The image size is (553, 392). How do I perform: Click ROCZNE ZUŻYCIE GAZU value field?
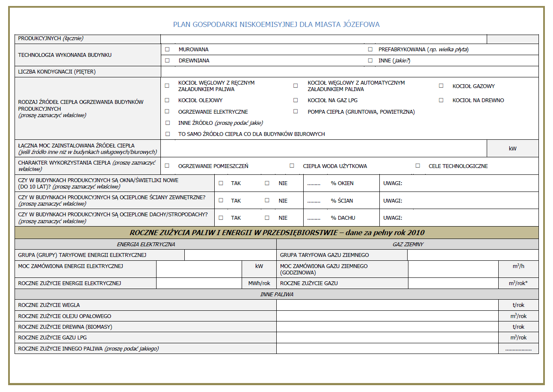pyautogui.click(x=454, y=283)
